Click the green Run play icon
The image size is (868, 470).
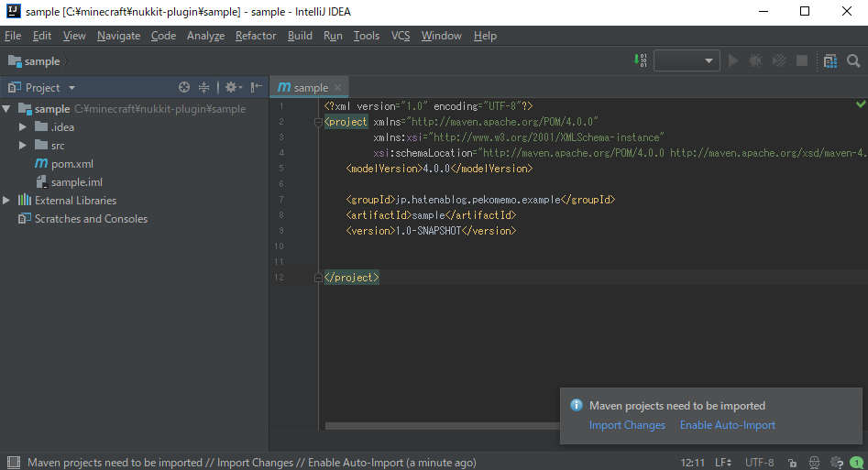(733, 60)
